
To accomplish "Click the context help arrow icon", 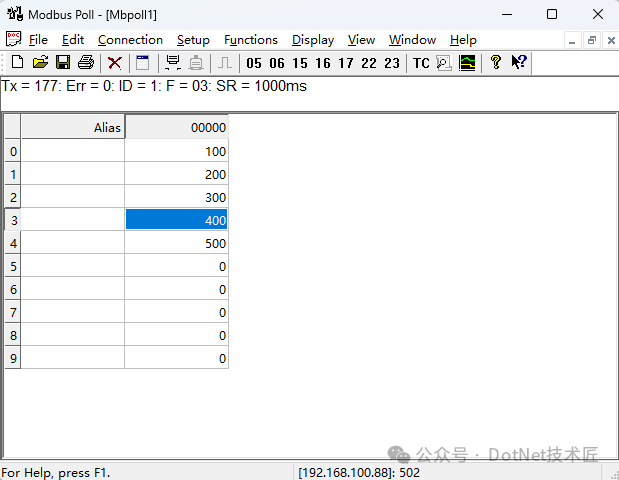I will pyautogui.click(x=519, y=62).
